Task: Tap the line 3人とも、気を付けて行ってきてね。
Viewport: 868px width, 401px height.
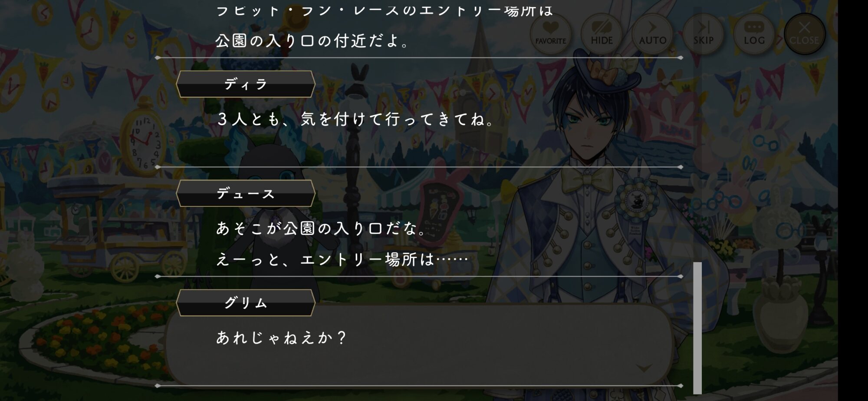Action: pos(355,119)
